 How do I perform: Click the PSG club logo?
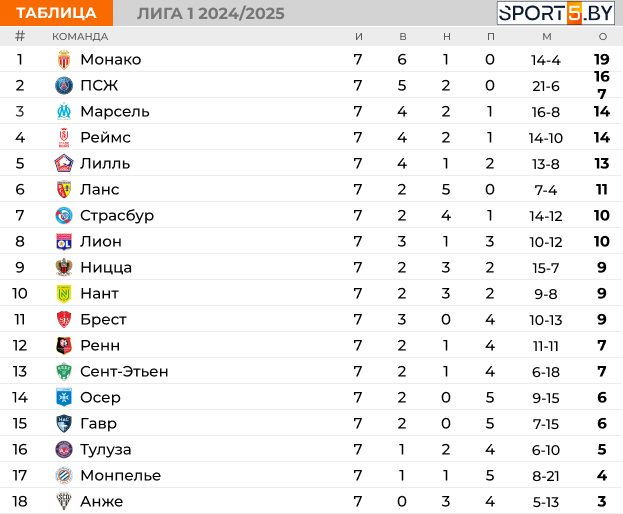click(x=64, y=86)
